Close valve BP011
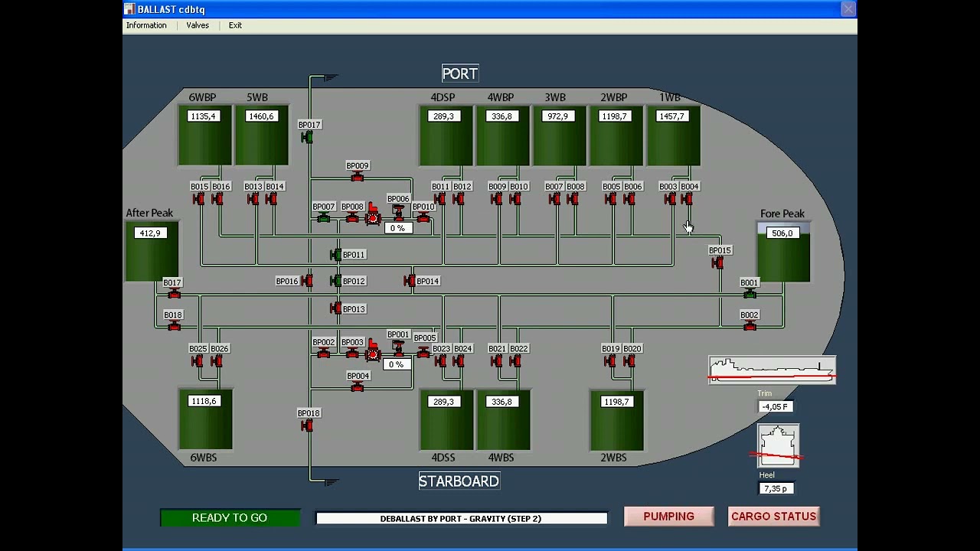This screenshot has width=980, height=551. click(x=335, y=254)
